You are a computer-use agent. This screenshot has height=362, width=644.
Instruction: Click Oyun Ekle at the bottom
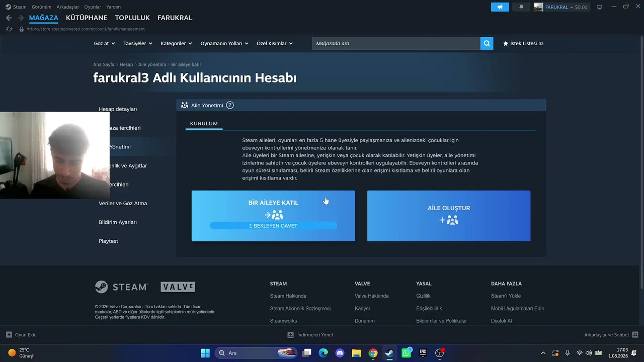pyautogui.click(x=21, y=335)
